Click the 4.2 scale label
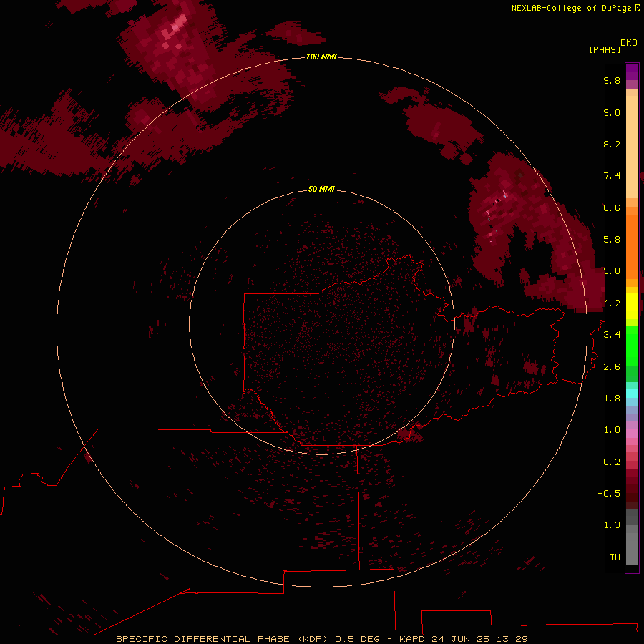 (612, 303)
